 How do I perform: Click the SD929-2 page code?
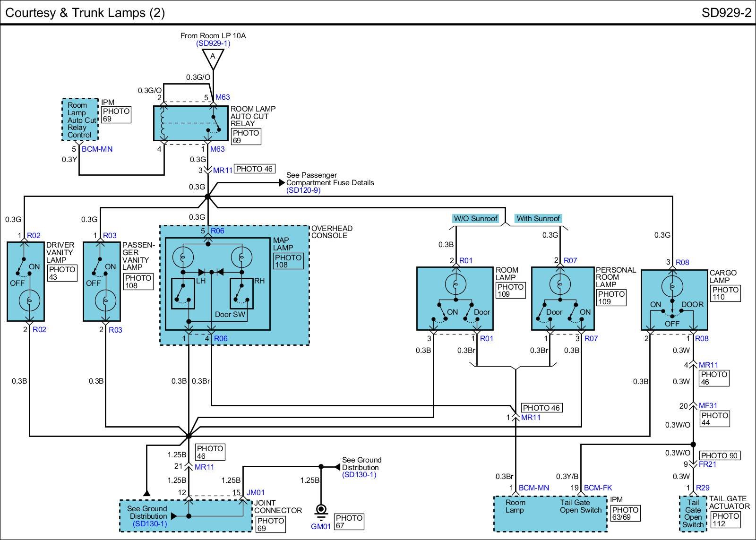pyautogui.click(x=726, y=13)
